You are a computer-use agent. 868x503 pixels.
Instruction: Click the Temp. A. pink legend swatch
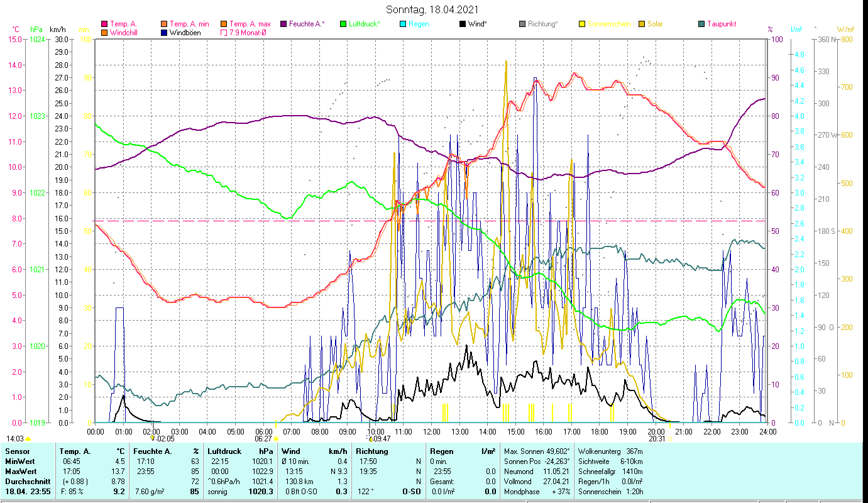pyautogui.click(x=104, y=24)
